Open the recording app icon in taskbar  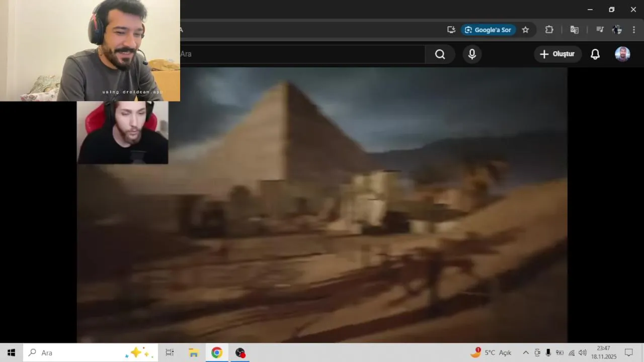tap(240, 352)
